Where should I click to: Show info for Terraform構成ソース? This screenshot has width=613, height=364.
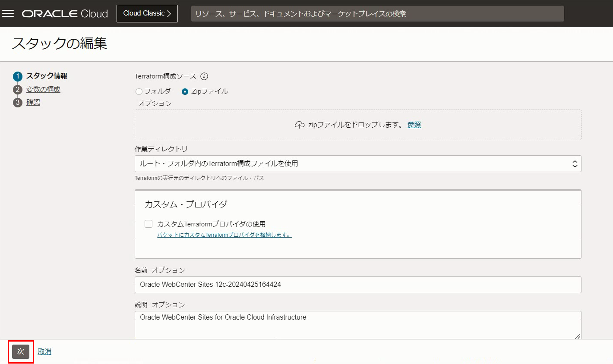205,76
